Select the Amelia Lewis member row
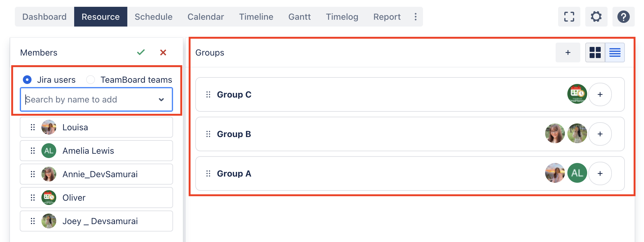 tap(96, 151)
